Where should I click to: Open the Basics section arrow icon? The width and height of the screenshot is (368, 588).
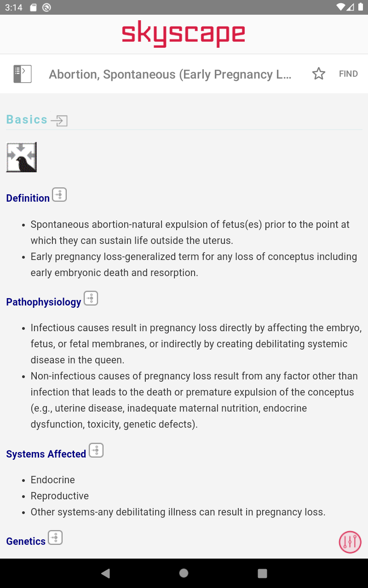pos(59,121)
